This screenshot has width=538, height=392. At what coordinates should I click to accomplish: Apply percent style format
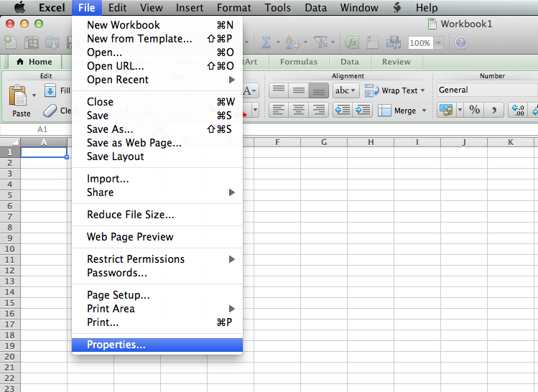point(475,110)
